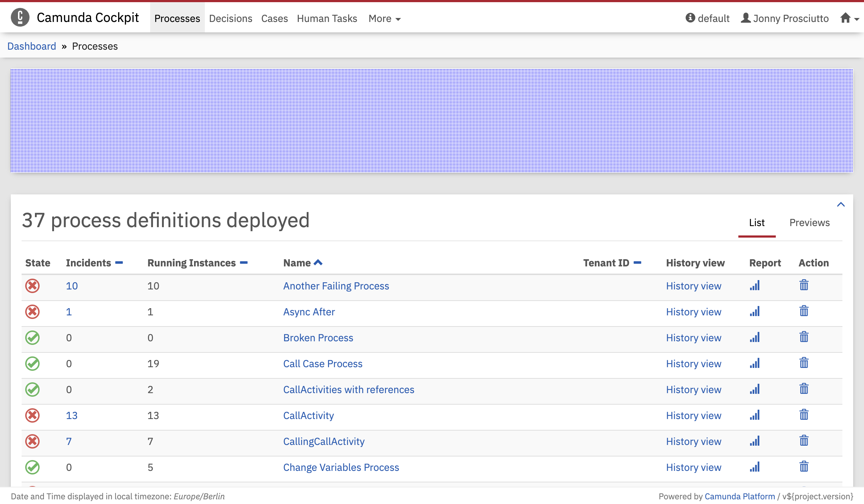The image size is (864, 504).
Task: Open Change Variables Process link
Action: tap(341, 467)
